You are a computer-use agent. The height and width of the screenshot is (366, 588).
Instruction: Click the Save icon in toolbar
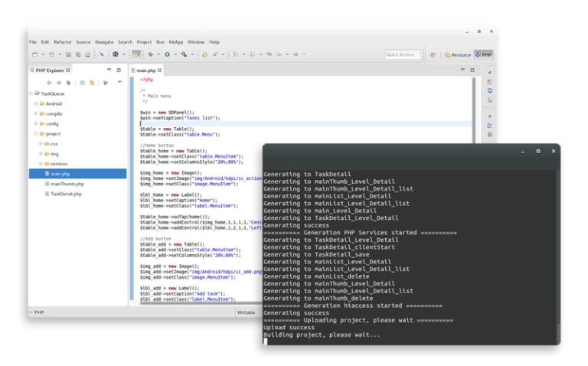(68, 54)
